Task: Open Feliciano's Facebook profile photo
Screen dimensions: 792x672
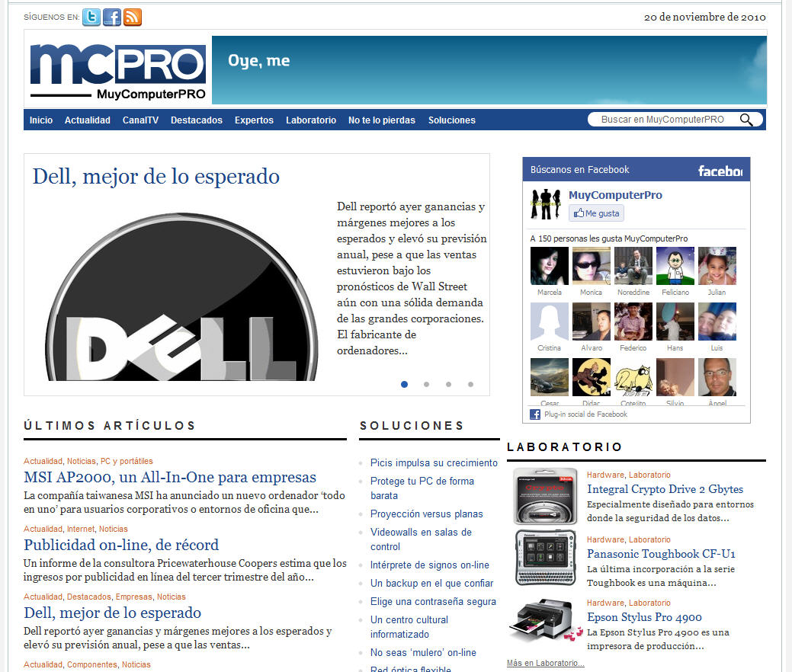Action: click(x=675, y=266)
